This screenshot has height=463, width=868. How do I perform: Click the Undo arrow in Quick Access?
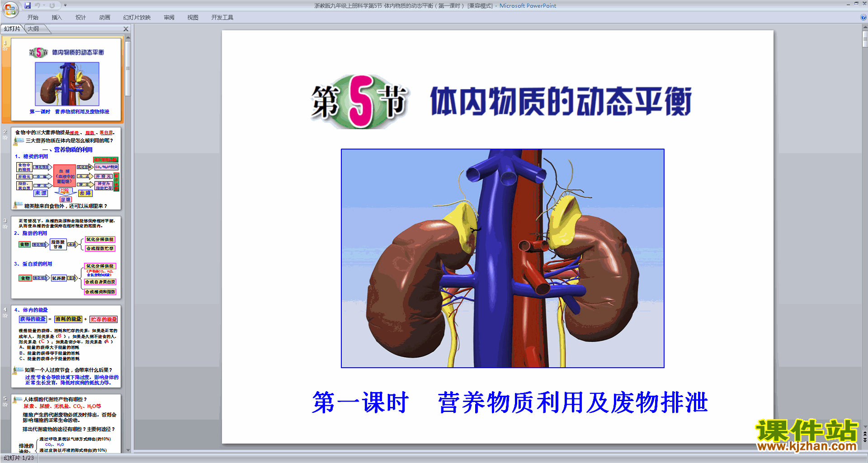(37, 5)
